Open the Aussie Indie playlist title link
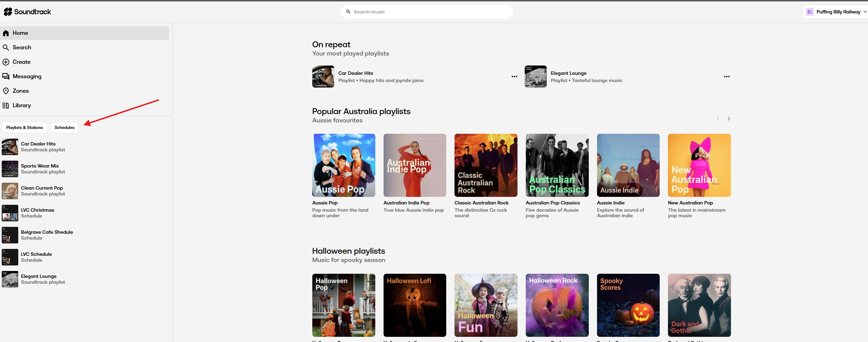The height and width of the screenshot is (342, 868). point(610,203)
